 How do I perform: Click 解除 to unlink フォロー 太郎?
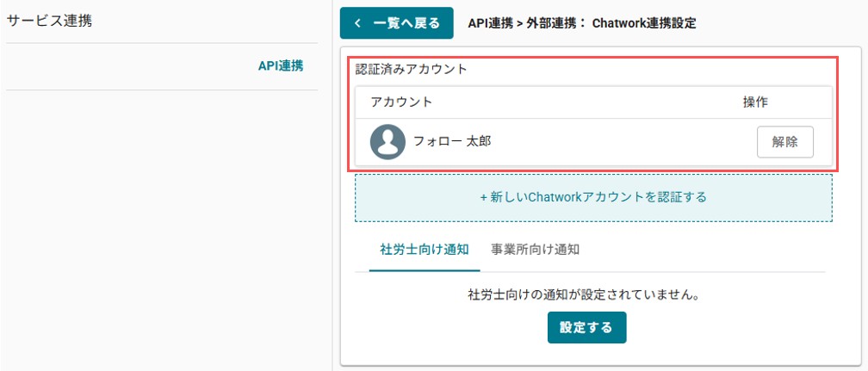pyautogui.click(x=785, y=142)
